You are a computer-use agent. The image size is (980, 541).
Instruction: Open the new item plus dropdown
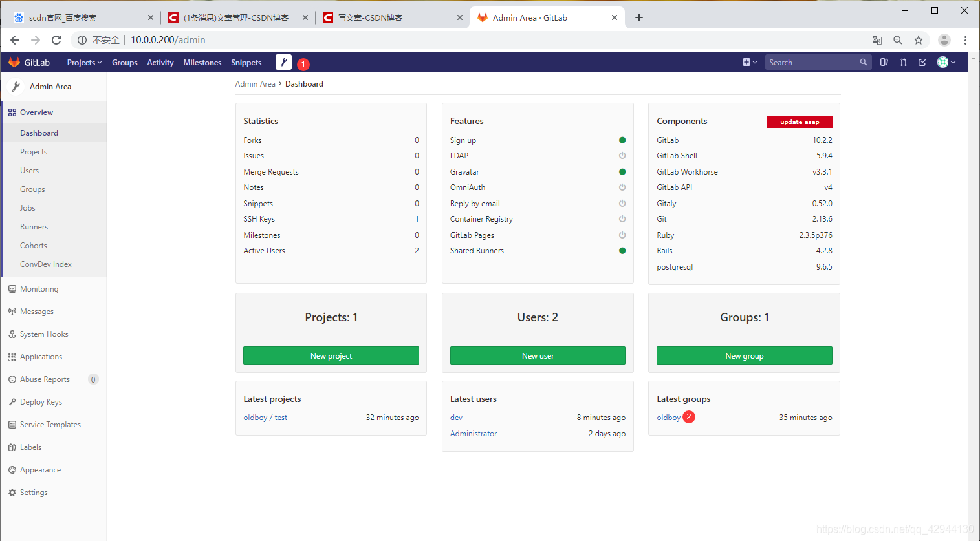[750, 62]
